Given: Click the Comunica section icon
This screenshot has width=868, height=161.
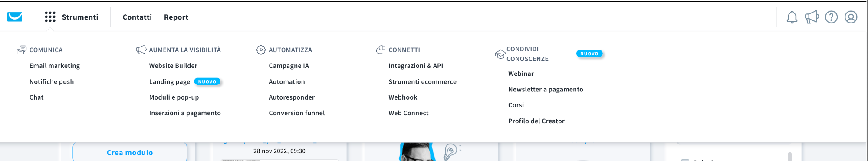Looking at the screenshot, I should (x=22, y=50).
